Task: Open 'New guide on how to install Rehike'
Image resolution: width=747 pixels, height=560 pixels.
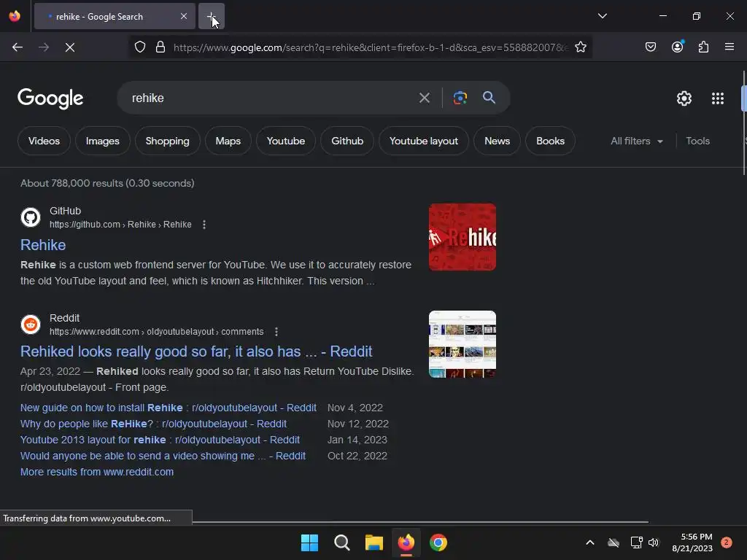Action: pos(169,408)
